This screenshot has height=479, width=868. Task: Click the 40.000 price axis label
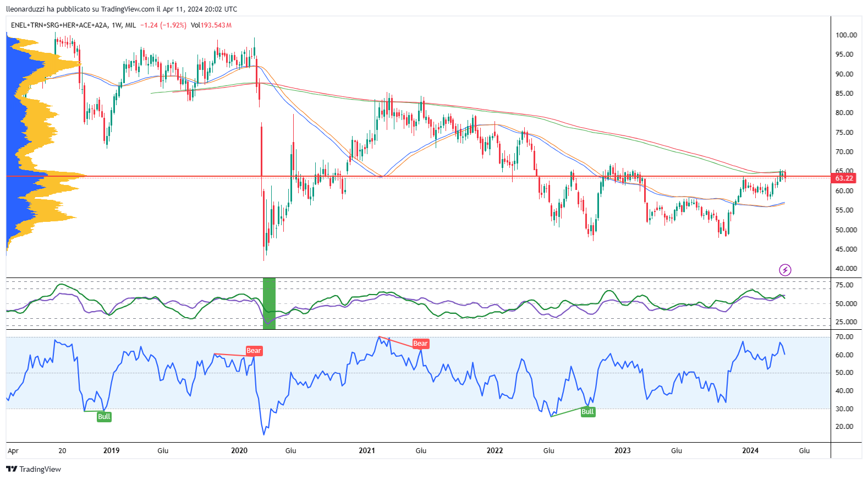846,269
